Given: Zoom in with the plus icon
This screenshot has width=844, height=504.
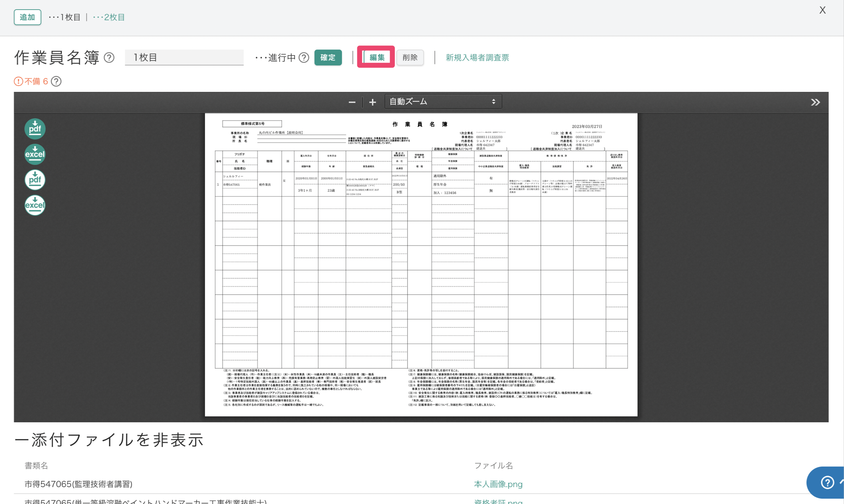Looking at the screenshot, I should (372, 102).
